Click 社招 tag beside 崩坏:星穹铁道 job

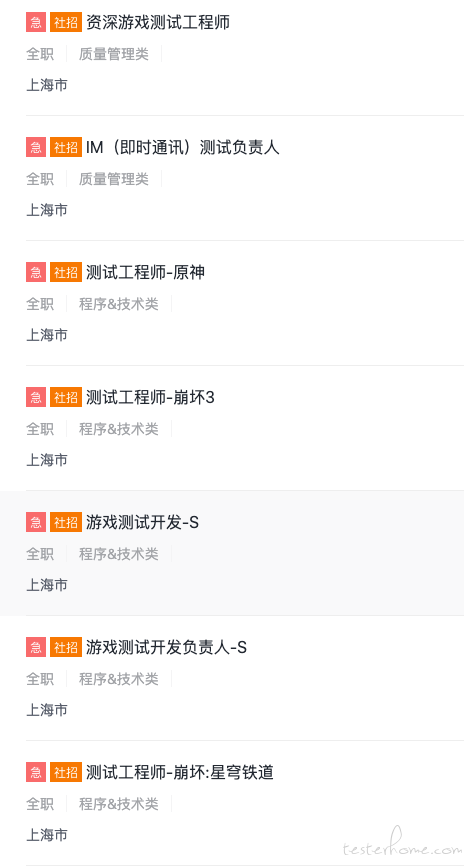click(66, 773)
